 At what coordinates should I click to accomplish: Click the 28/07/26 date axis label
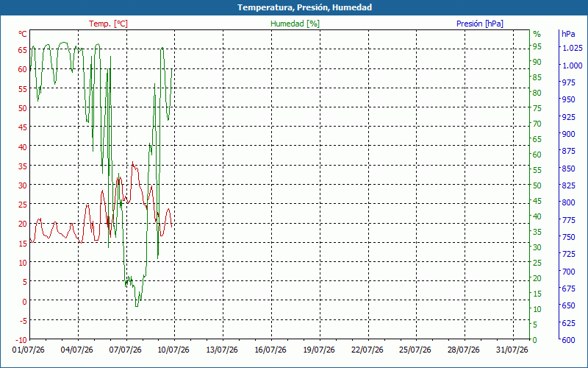(x=464, y=350)
